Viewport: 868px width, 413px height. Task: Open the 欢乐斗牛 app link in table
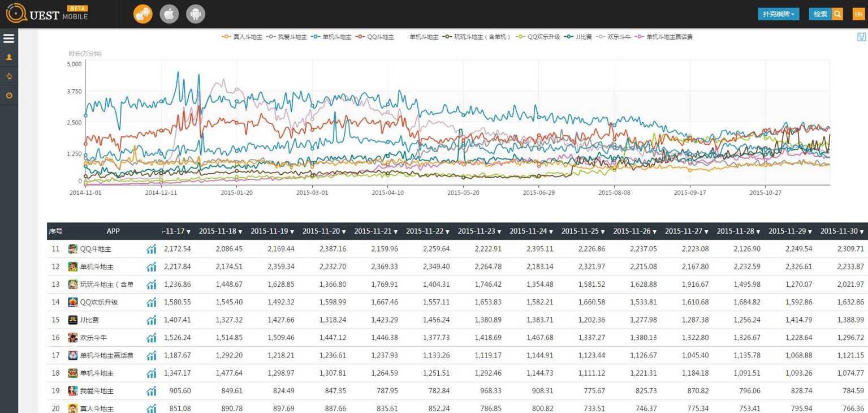coord(93,338)
